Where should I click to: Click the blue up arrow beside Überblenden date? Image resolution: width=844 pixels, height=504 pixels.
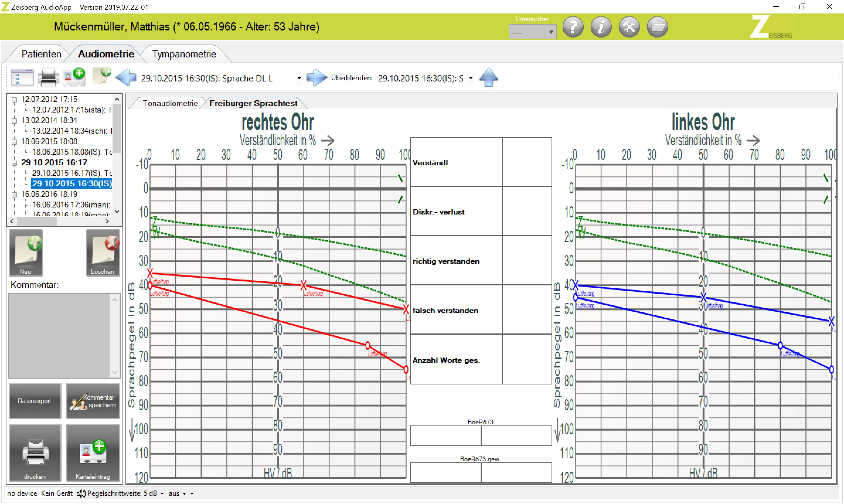pos(489,77)
